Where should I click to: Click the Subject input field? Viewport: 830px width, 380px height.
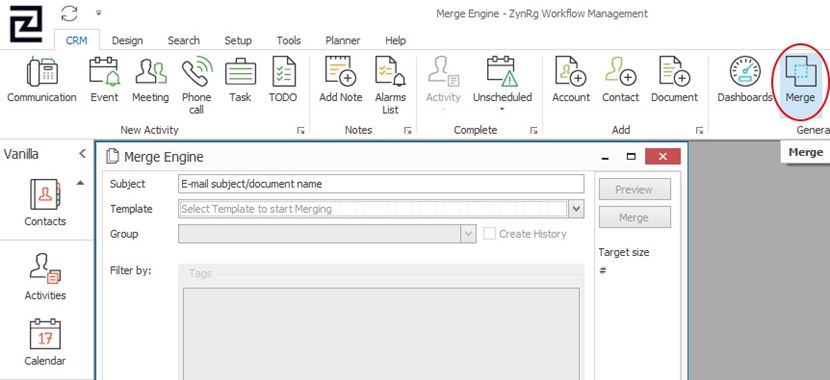click(x=381, y=184)
